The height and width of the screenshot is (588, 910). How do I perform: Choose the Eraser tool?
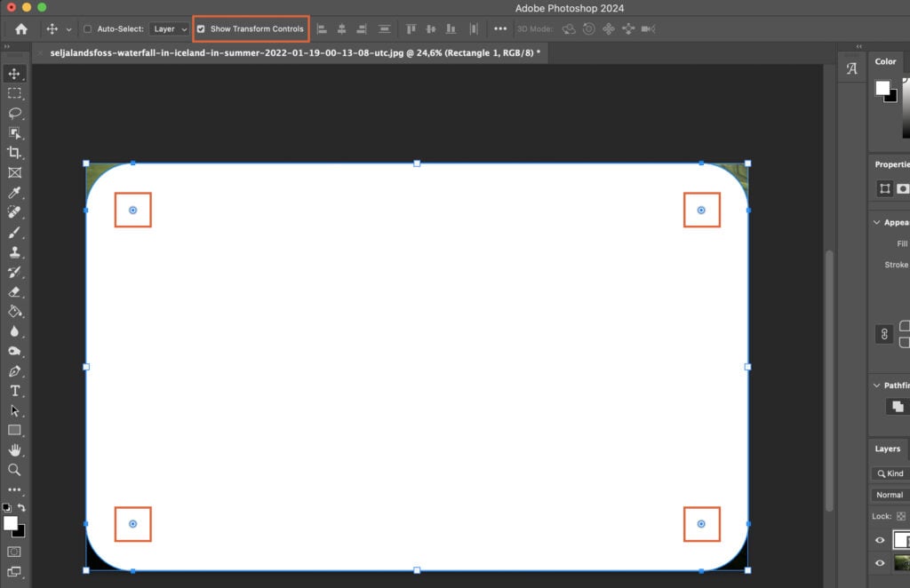coord(15,291)
